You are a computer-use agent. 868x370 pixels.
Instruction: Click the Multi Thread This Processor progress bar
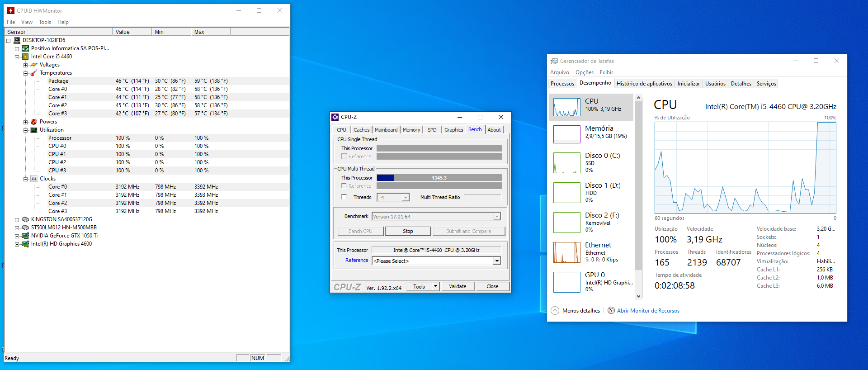[439, 178]
